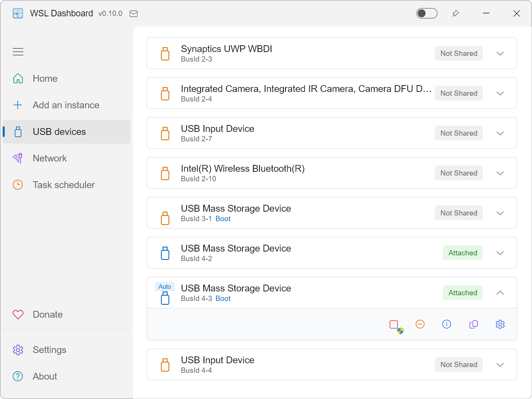
Task: Click the Synaptics UWP WBDI device name
Action: [x=226, y=49]
